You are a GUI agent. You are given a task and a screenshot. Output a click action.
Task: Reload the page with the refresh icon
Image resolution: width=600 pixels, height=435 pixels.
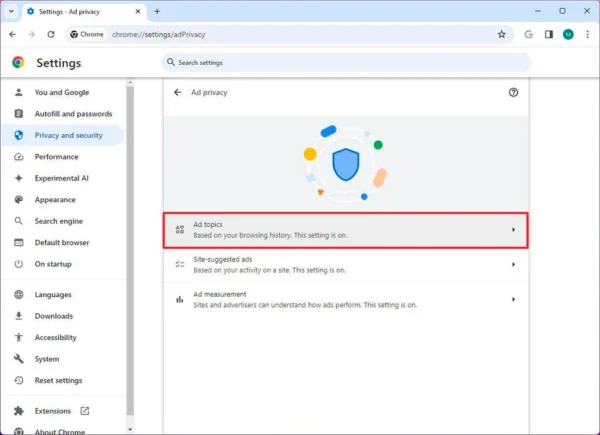point(51,34)
